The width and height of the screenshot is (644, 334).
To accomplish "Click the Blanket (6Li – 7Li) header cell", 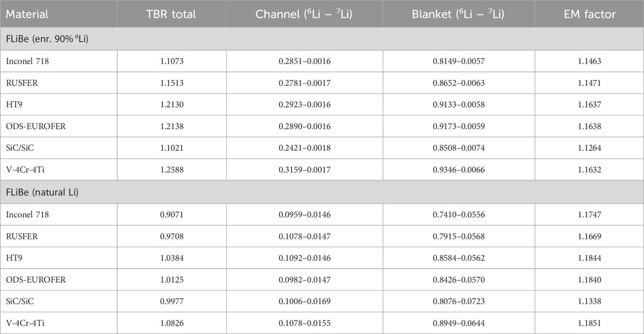I will pos(458,14).
